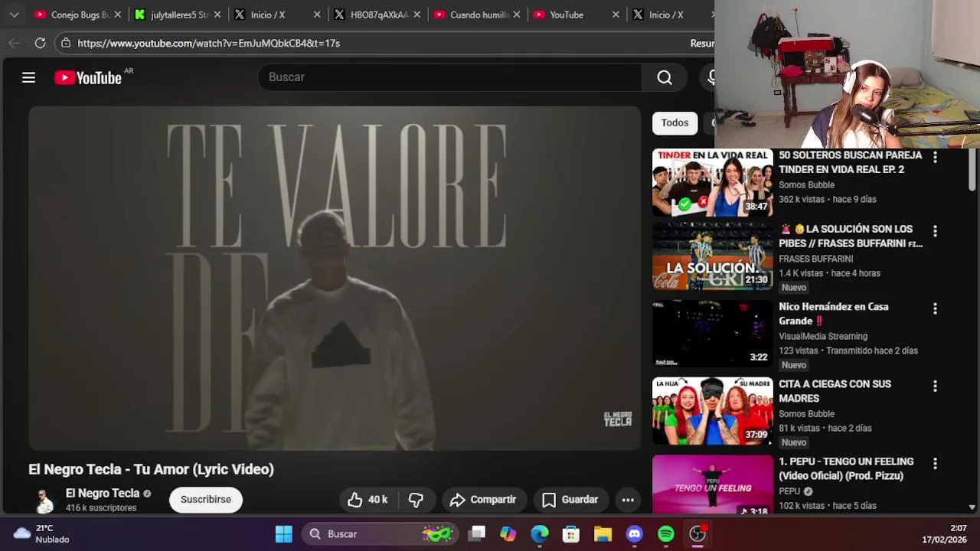The height and width of the screenshot is (551, 980).
Task: Open the PEPU channel name link
Action: pyautogui.click(x=789, y=491)
